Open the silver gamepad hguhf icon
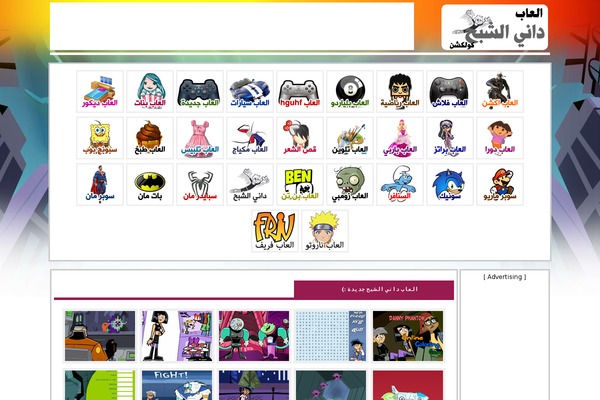The image size is (600, 400). click(300, 91)
